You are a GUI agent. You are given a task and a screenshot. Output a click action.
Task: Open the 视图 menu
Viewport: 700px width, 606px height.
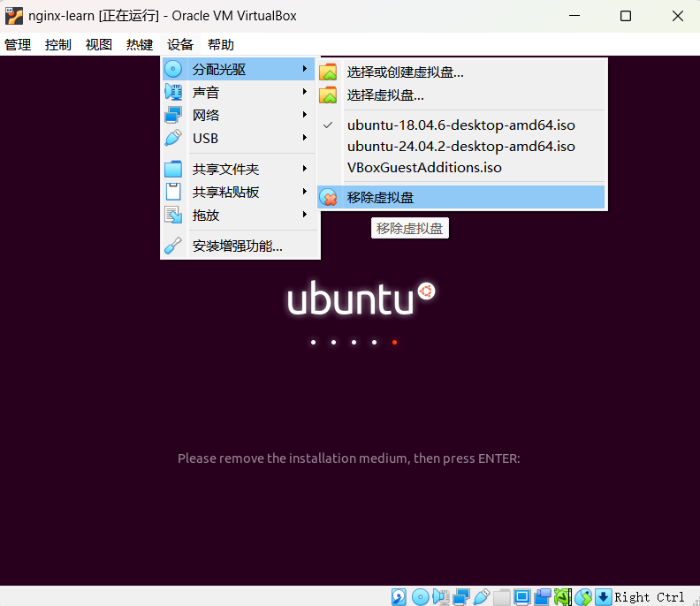point(99,45)
